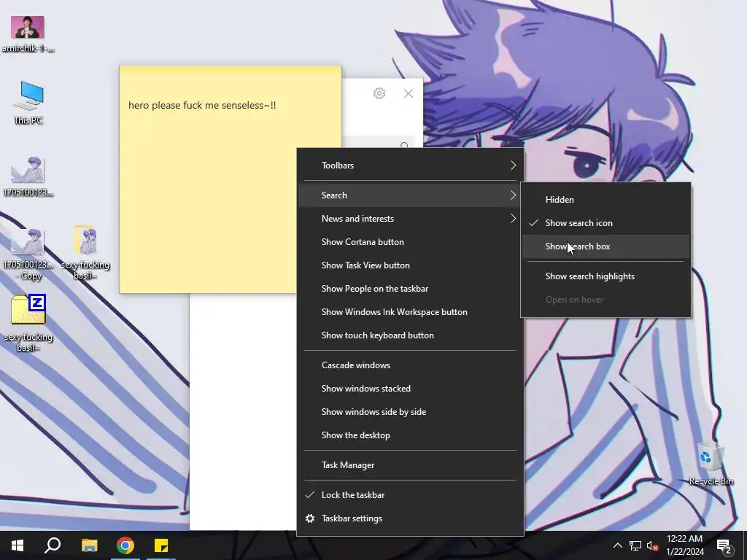Select the 1705100123 - Copy image file
The height and width of the screenshot is (560, 747).
click(x=28, y=254)
